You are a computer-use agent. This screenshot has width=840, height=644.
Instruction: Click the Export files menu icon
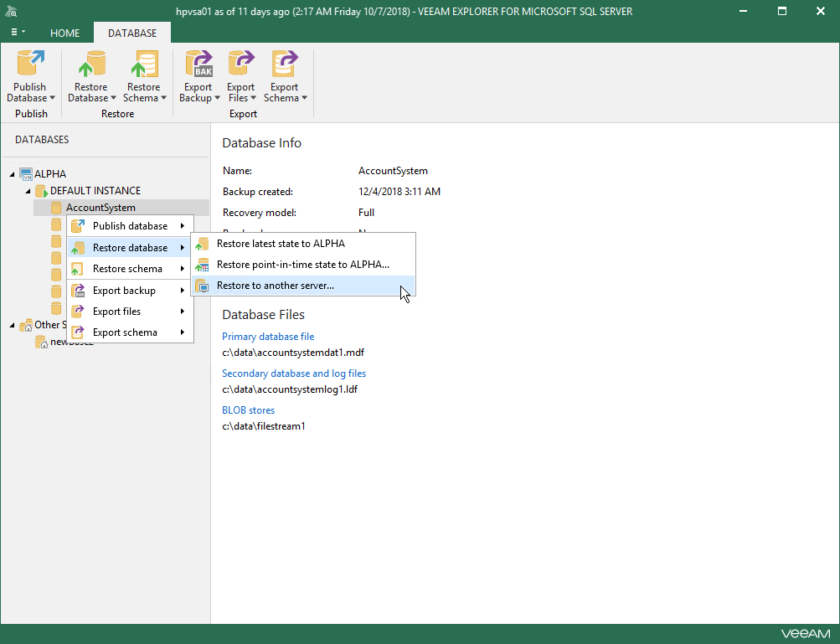(x=78, y=312)
